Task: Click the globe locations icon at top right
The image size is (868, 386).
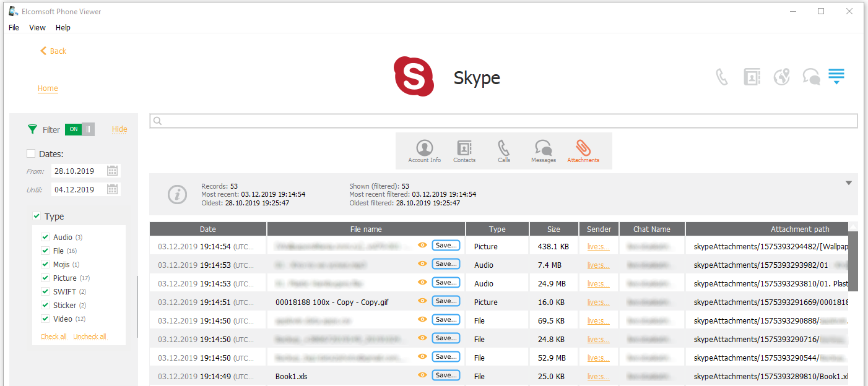Action: tap(781, 77)
